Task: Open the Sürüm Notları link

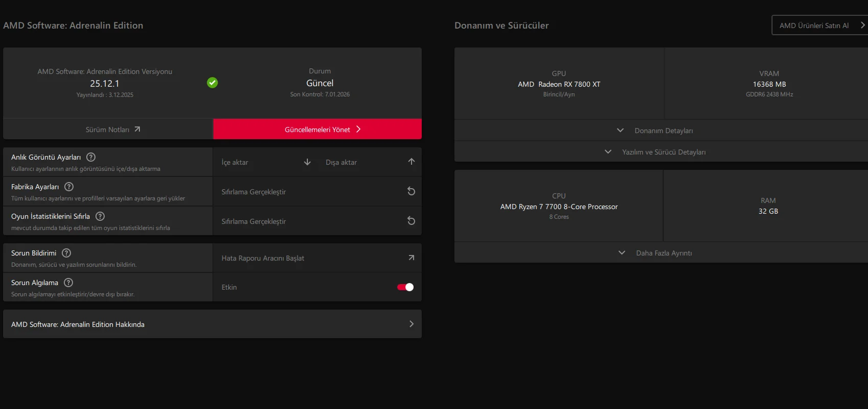Action: [x=108, y=130]
